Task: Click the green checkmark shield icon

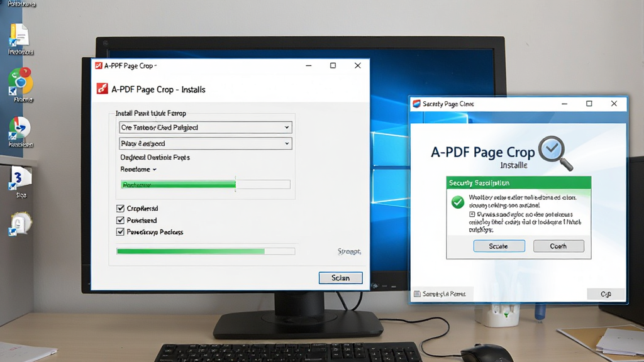Action: point(458,202)
